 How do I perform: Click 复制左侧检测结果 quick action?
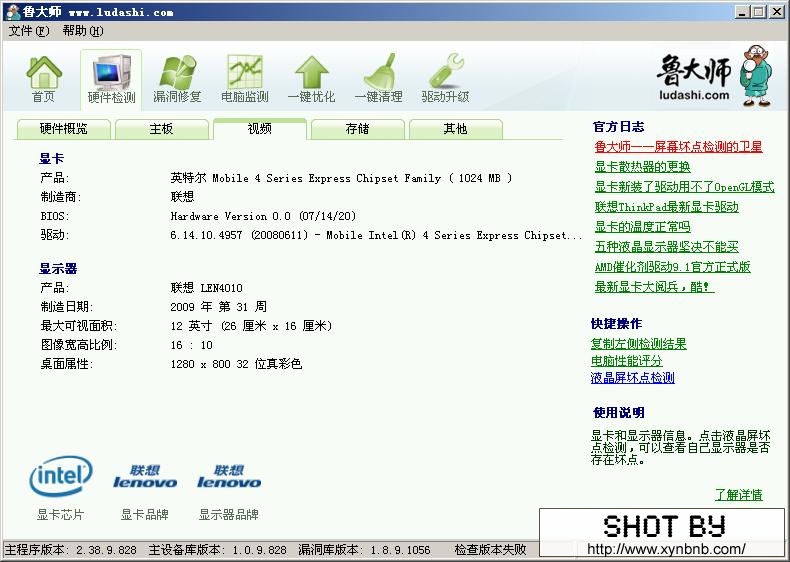click(x=638, y=344)
